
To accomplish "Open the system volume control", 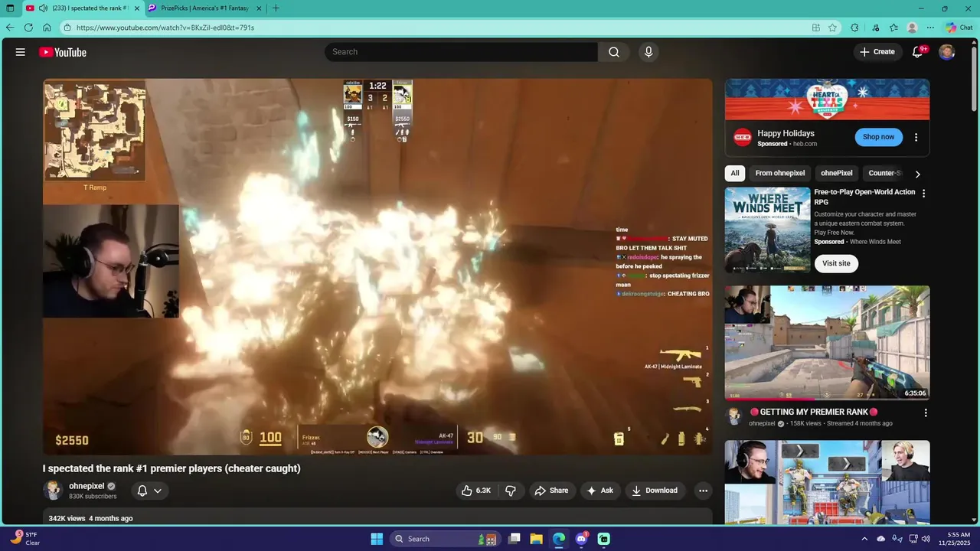I will 927,539.
